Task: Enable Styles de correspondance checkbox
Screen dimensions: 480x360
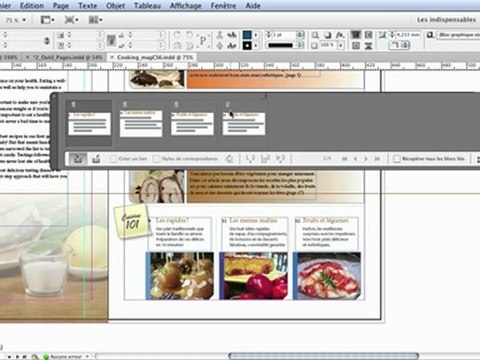Action: point(156,159)
